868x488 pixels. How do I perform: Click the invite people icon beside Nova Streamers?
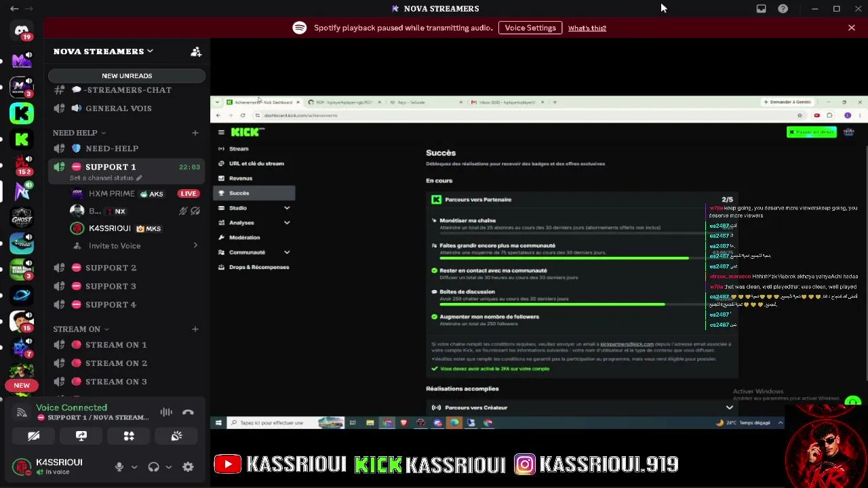click(196, 52)
